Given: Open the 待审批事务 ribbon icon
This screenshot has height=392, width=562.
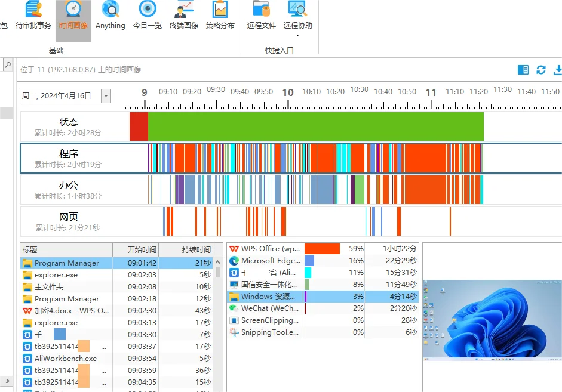Looking at the screenshot, I should tap(33, 16).
